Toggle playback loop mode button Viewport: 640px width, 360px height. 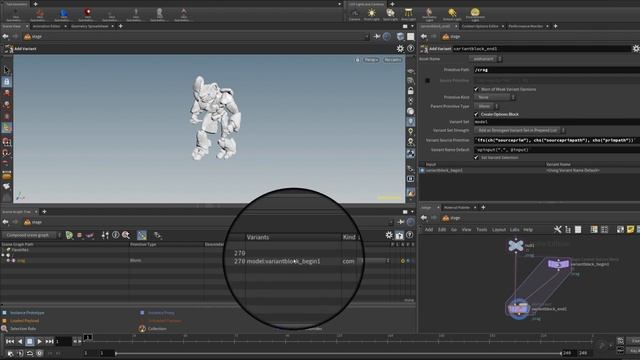point(29,353)
